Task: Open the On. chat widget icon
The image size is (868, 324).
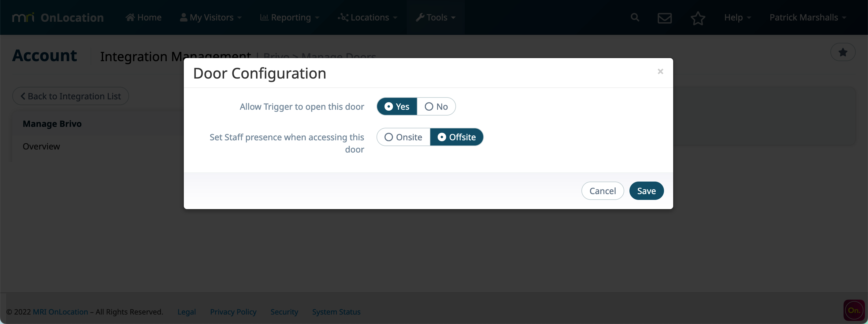Action: pyautogui.click(x=854, y=310)
